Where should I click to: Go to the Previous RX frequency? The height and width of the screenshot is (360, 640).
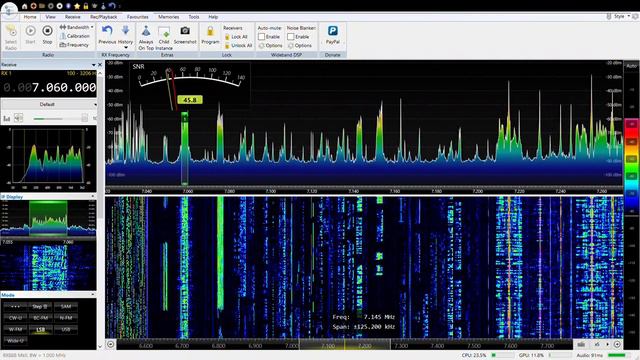107,35
